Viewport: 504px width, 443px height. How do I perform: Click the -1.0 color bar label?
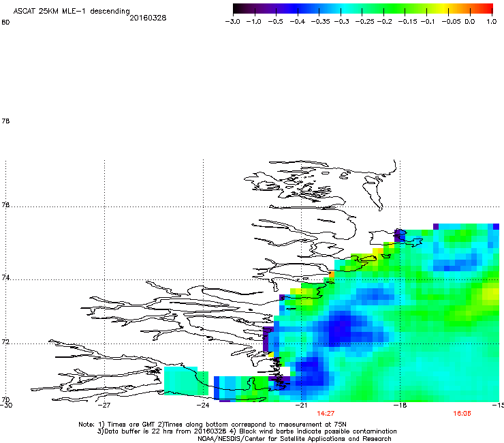[x=253, y=22]
